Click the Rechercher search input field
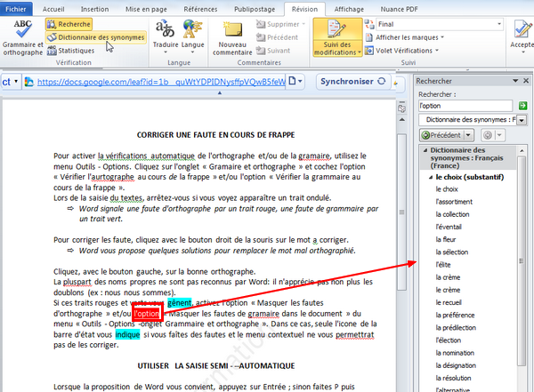The width and height of the screenshot is (534, 392). [465, 106]
